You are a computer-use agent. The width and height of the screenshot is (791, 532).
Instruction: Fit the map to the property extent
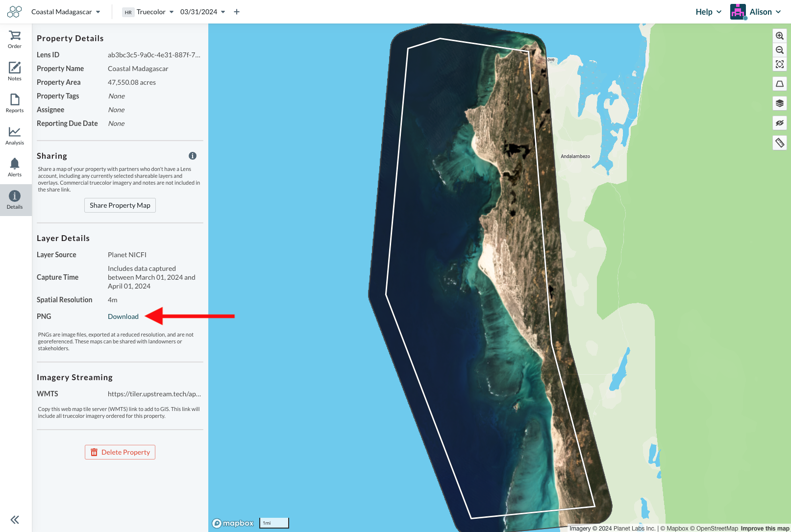pos(779,64)
